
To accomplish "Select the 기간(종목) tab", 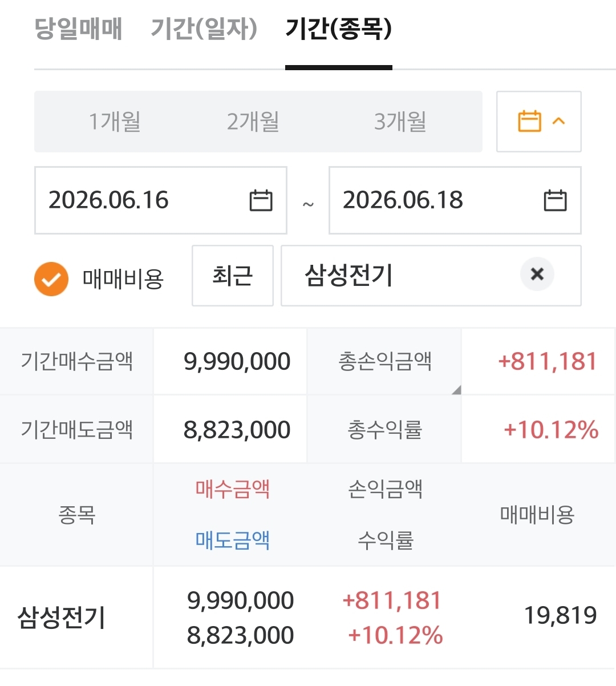I will point(339,29).
